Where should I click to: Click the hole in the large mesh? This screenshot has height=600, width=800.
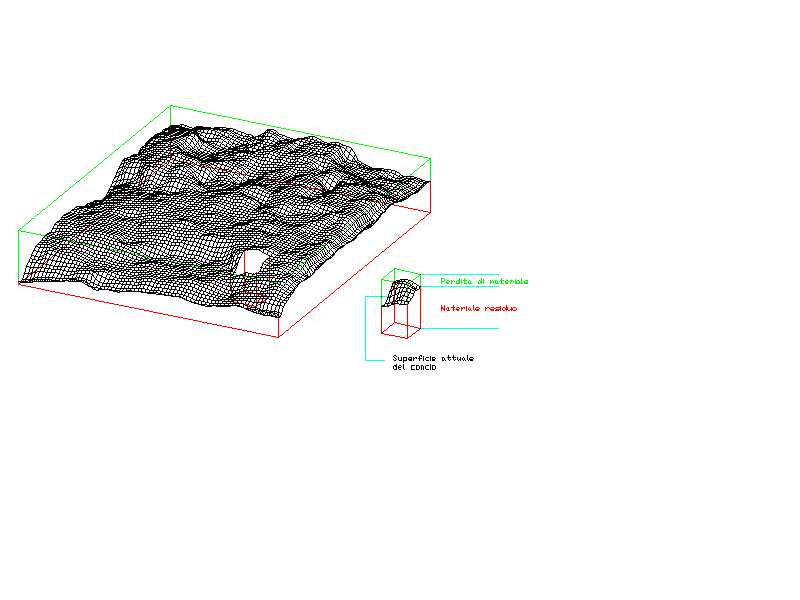click(253, 262)
